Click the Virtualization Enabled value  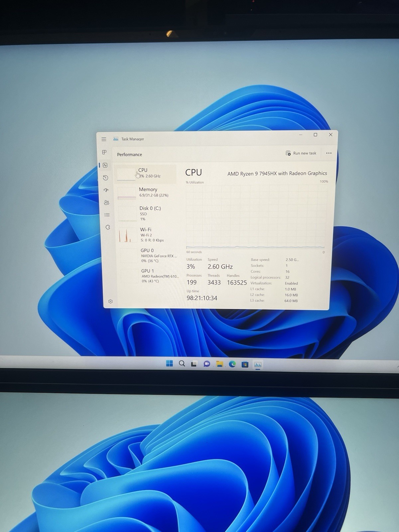tap(291, 283)
